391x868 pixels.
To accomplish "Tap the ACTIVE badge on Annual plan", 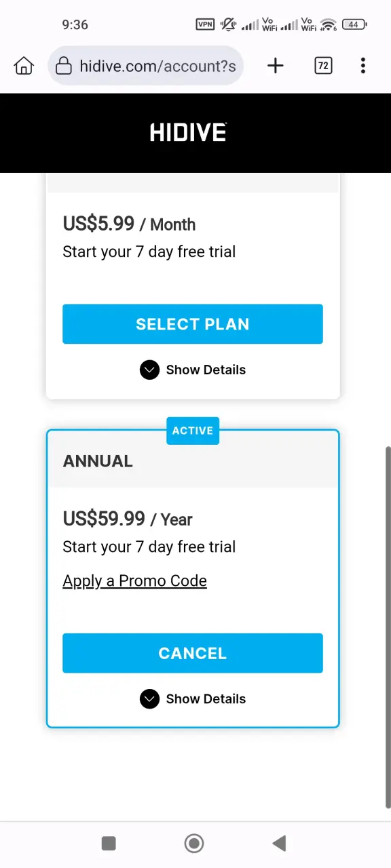I will (193, 431).
